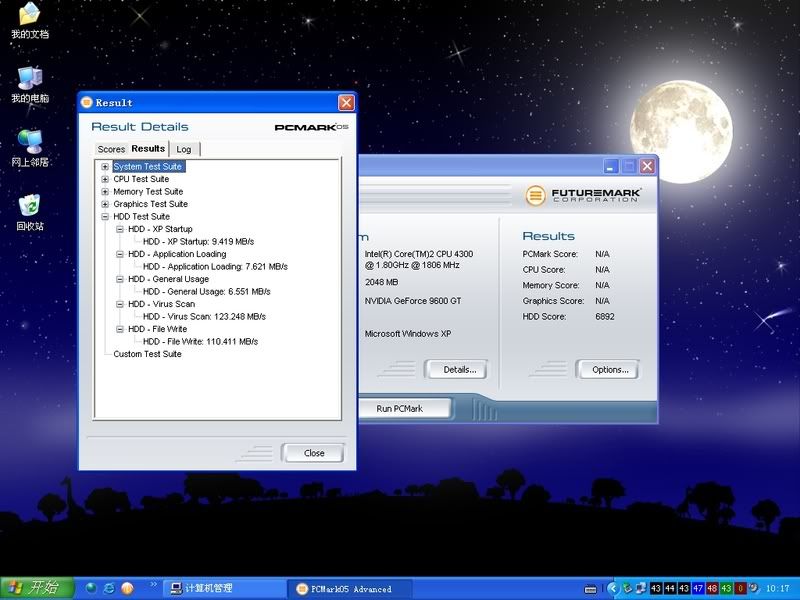Expand the Graphics Test Suite node
Image resolution: width=800 pixels, height=600 pixels.
point(105,204)
